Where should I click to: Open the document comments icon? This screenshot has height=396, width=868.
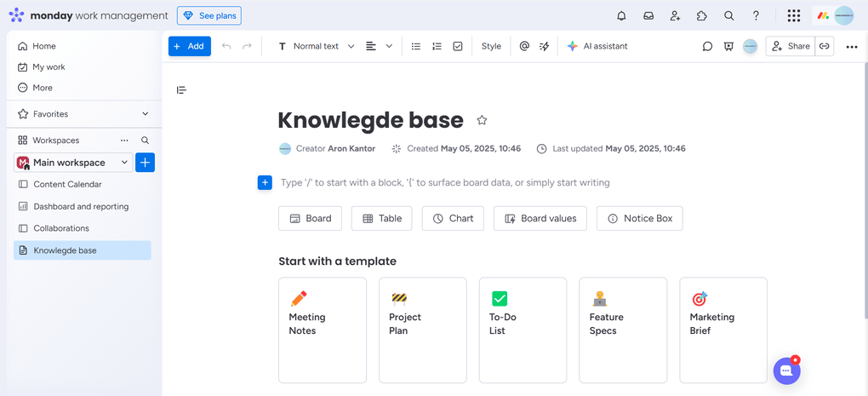pos(707,47)
